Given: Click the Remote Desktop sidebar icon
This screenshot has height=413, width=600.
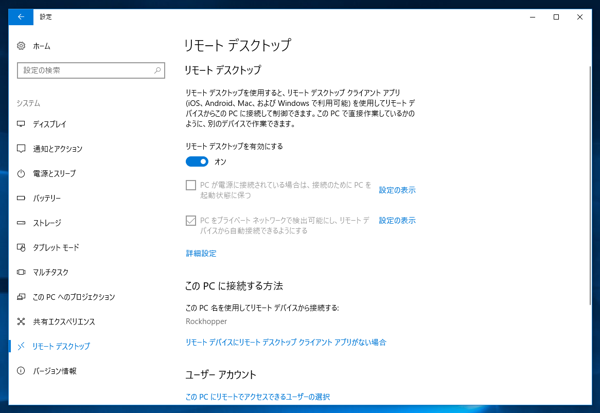Looking at the screenshot, I should [x=21, y=346].
